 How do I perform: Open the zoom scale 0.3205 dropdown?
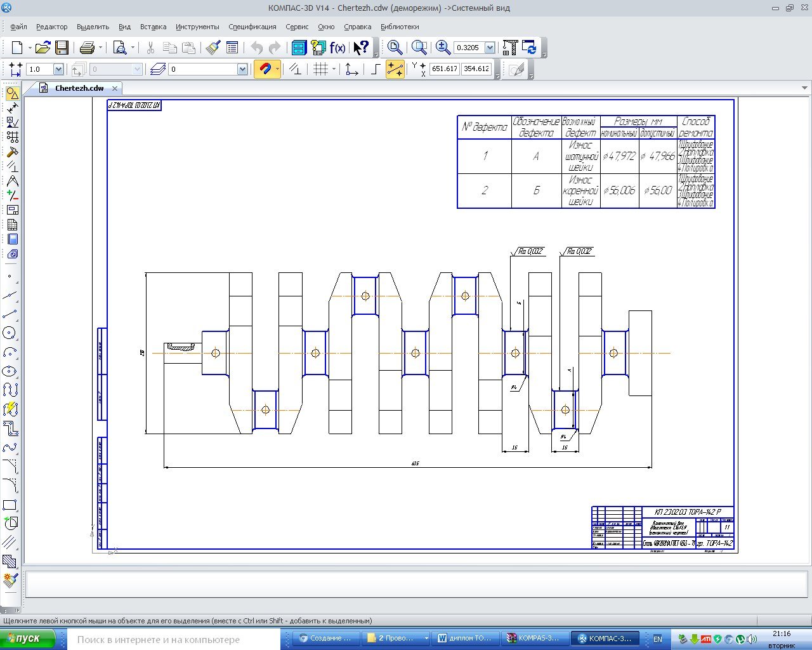coord(490,48)
